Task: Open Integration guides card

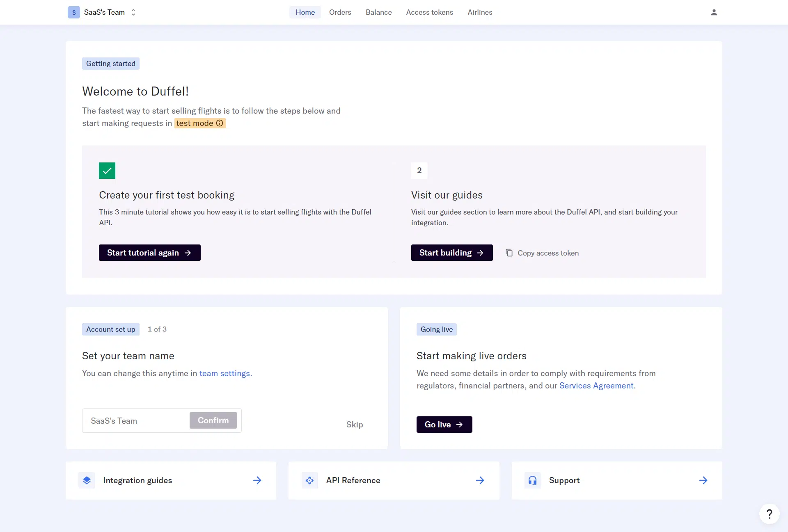Action: tap(171, 480)
